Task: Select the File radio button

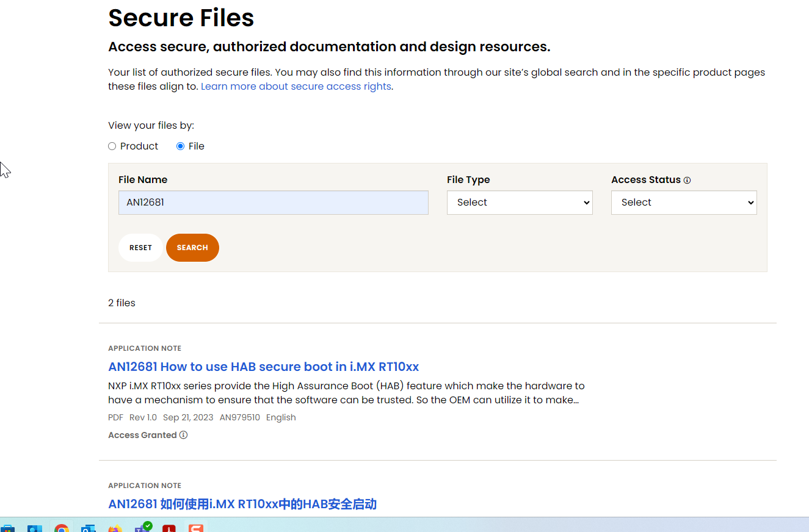Action: point(180,146)
